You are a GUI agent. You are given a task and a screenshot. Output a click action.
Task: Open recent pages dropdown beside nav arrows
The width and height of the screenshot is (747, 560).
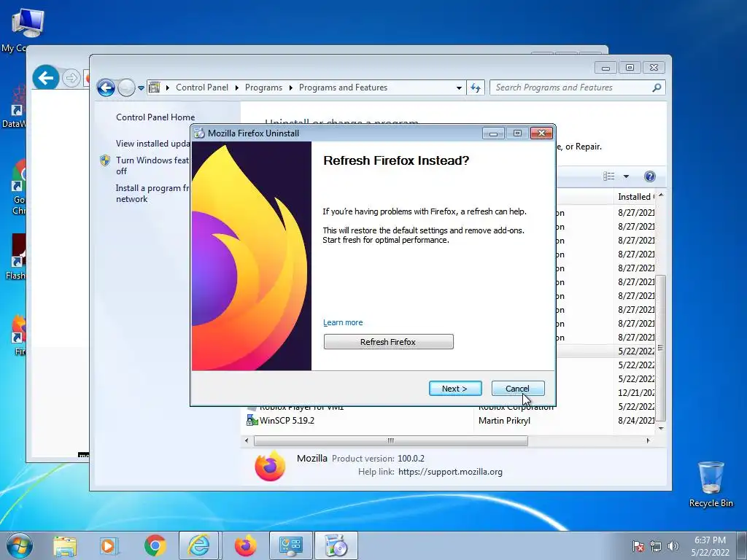click(x=141, y=87)
